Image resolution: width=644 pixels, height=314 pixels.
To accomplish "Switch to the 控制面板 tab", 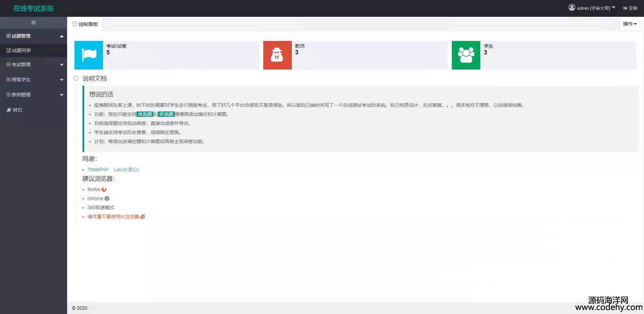I will coord(85,24).
